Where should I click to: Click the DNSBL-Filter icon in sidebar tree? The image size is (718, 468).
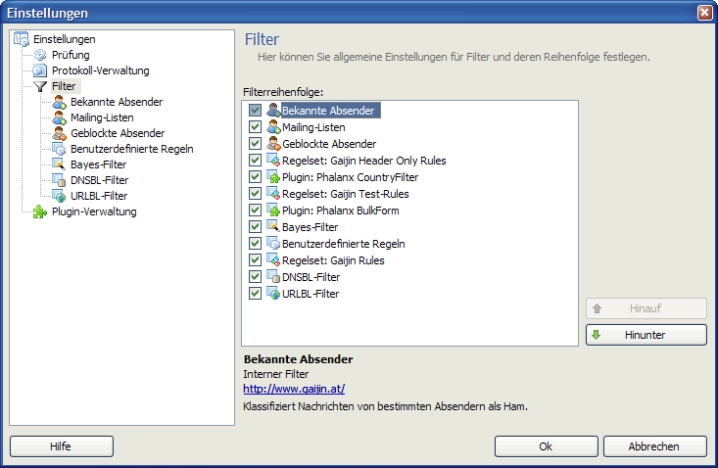59,180
